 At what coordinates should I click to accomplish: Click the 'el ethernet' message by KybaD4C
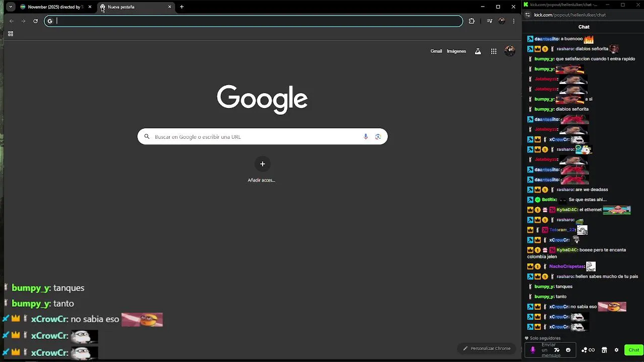tap(590, 210)
